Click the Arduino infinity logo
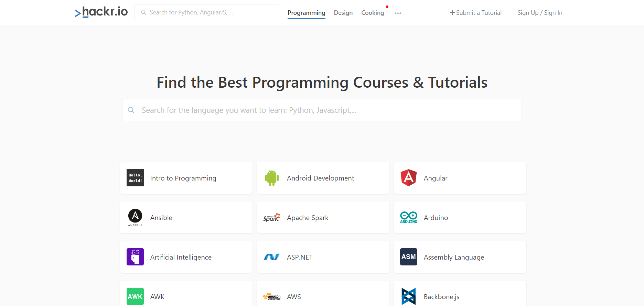Screen dimensions: 644x306 pos(409,217)
